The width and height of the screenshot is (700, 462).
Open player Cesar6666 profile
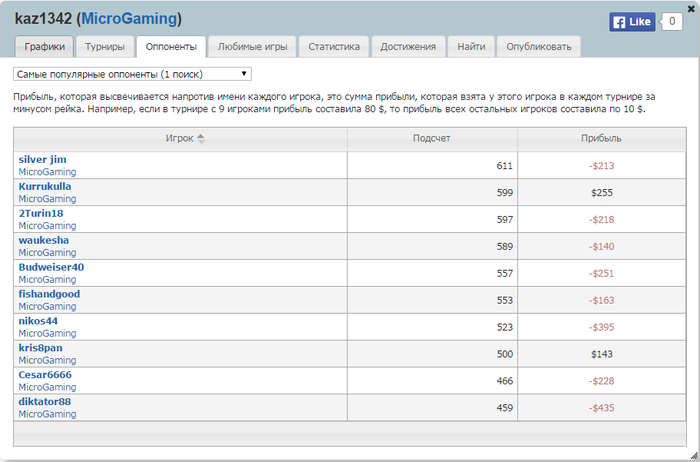coord(45,374)
